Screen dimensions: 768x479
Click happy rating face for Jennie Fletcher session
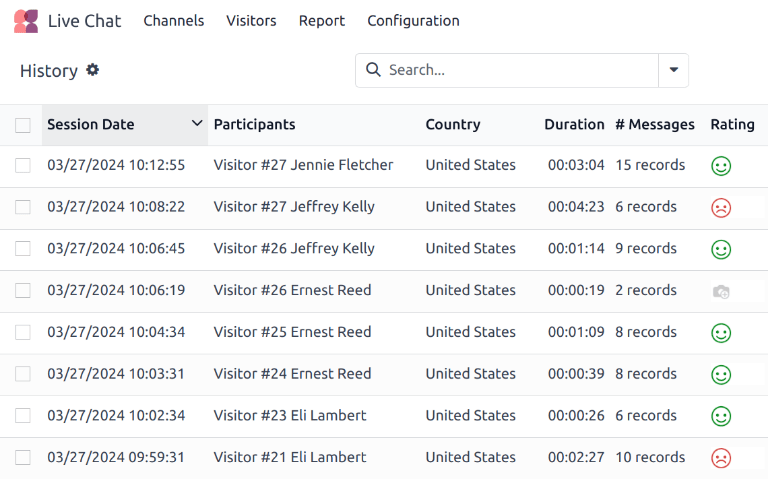point(720,166)
